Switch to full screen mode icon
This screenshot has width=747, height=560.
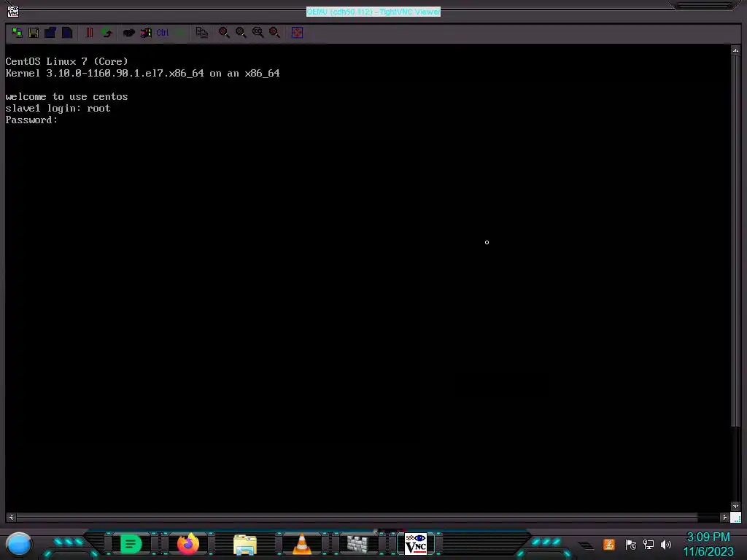point(298,32)
